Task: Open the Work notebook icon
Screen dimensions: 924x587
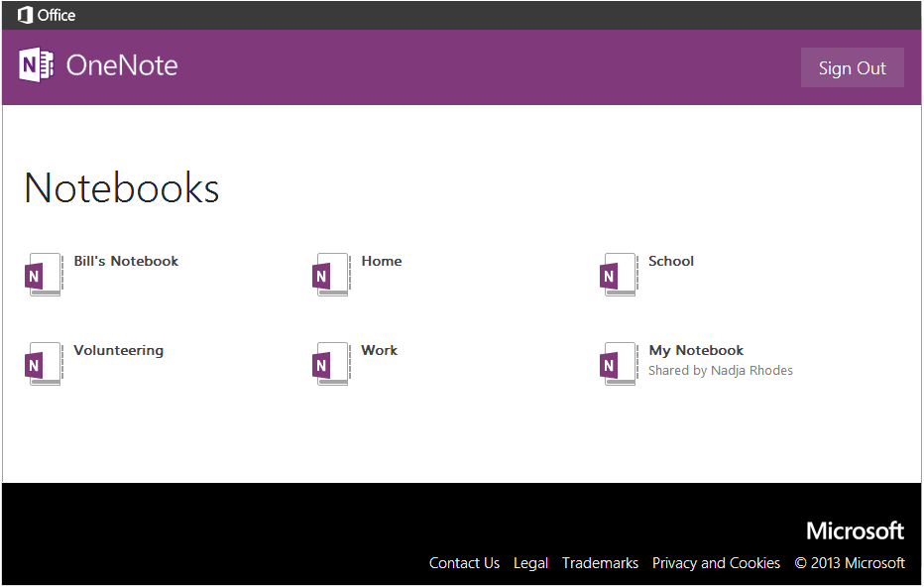Action: point(330,363)
